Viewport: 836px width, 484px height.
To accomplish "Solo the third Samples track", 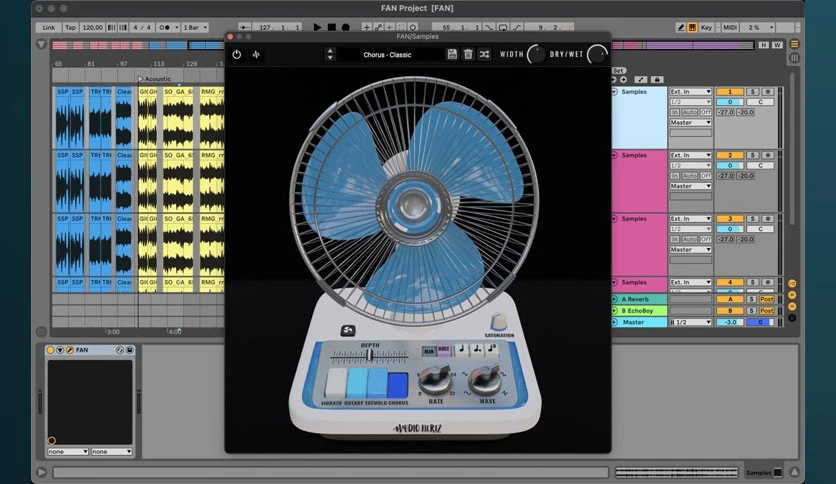I will 752,219.
